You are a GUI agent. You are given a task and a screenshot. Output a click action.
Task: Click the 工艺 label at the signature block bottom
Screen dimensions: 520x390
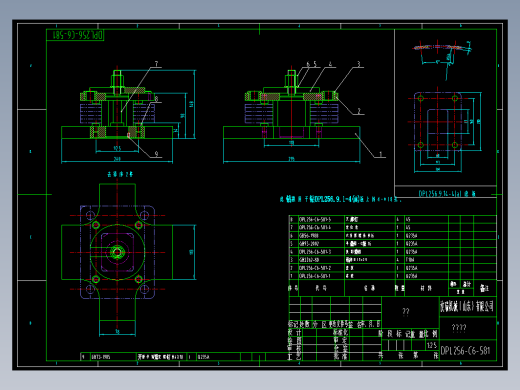tap(294, 356)
